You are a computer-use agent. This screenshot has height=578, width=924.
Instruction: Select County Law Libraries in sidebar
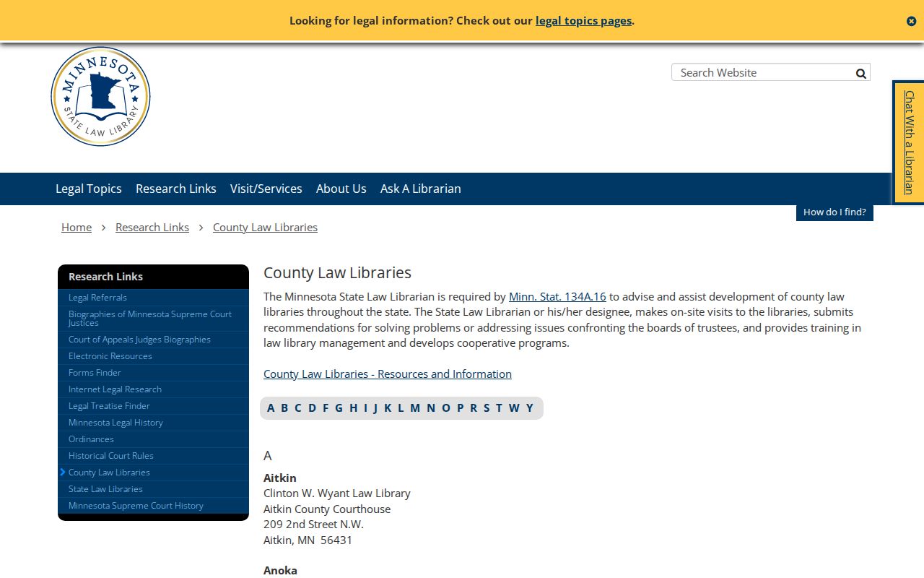click(109, 472)
